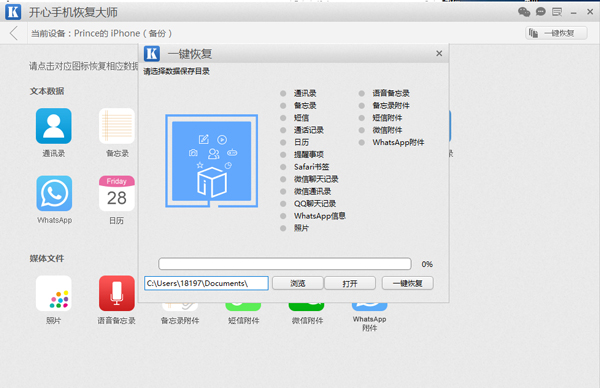Click the save path input field
This screenshot has height=388, width=600.
[206, 283]
